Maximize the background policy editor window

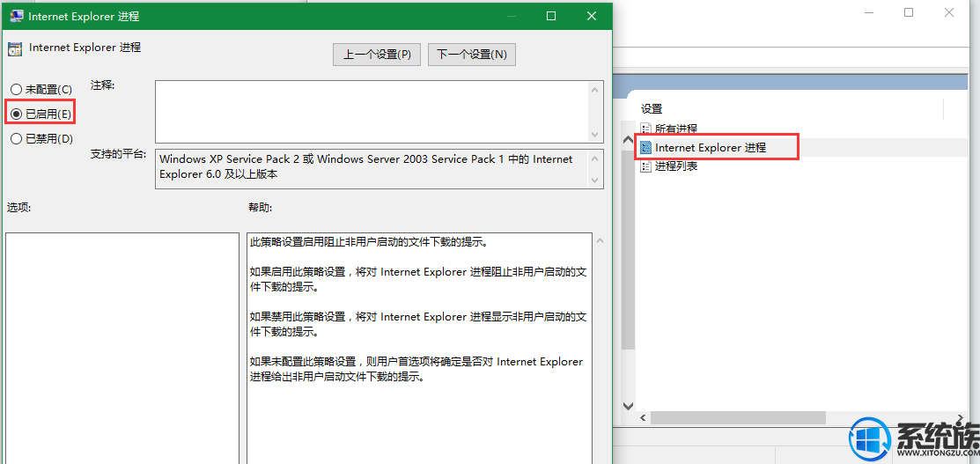[909, 12]
